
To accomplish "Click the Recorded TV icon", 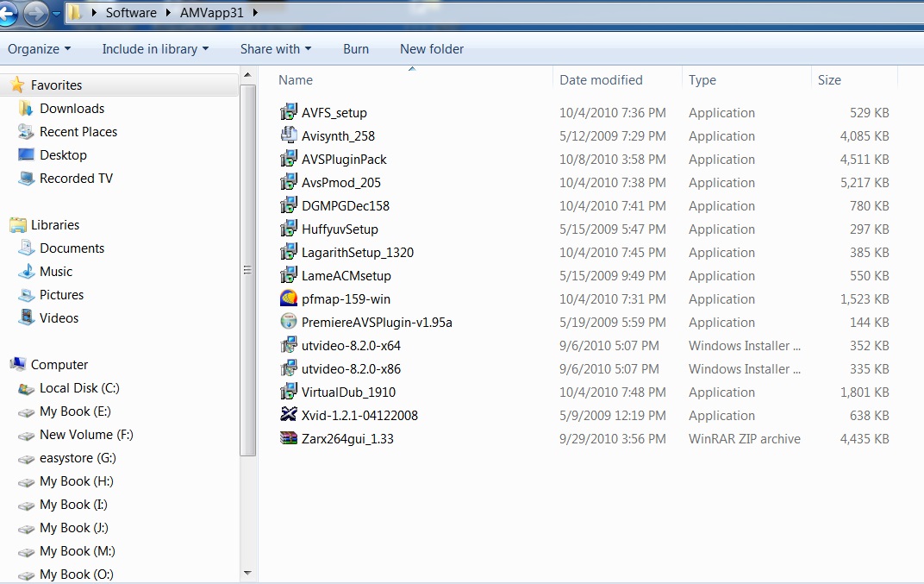I will click(26, 179).
